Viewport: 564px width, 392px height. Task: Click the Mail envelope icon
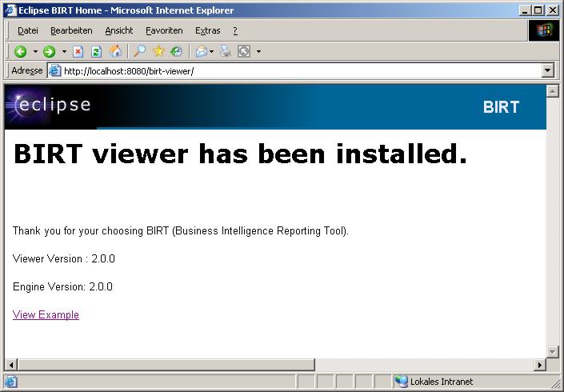(x=202, y=52)
